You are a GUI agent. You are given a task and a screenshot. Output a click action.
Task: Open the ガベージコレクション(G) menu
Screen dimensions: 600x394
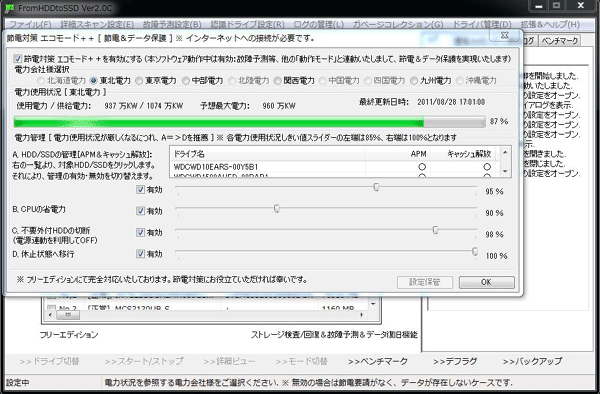(398, 24)
